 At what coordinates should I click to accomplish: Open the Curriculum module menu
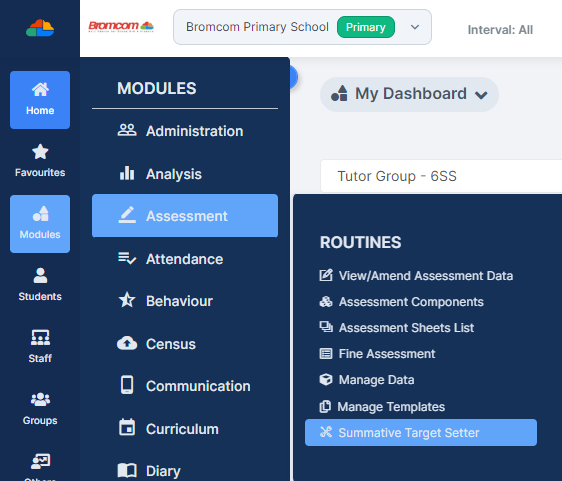click(x=185, y=429)
